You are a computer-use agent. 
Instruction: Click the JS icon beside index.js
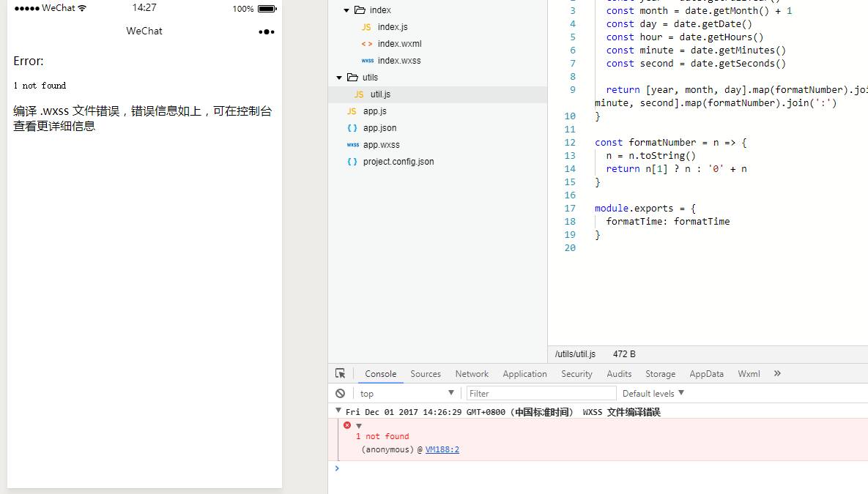click(366, 27)
